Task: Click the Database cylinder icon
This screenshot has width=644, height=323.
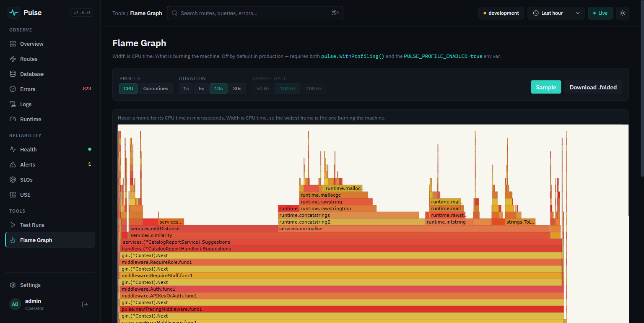Action: 13,74
